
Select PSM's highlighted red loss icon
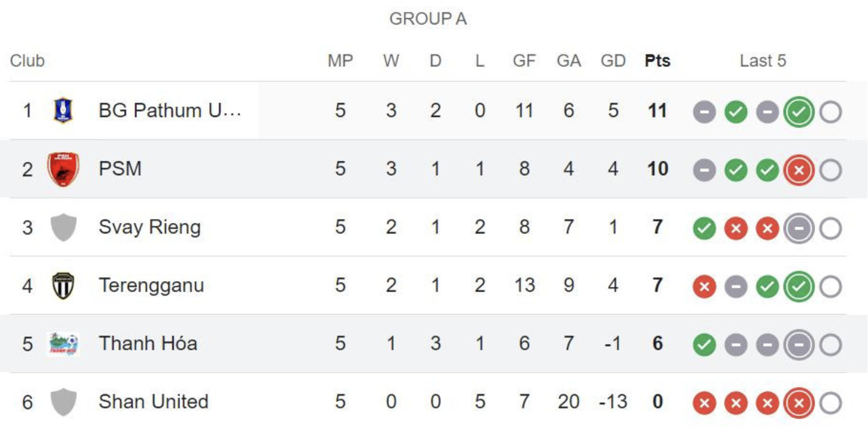point(799,170)
